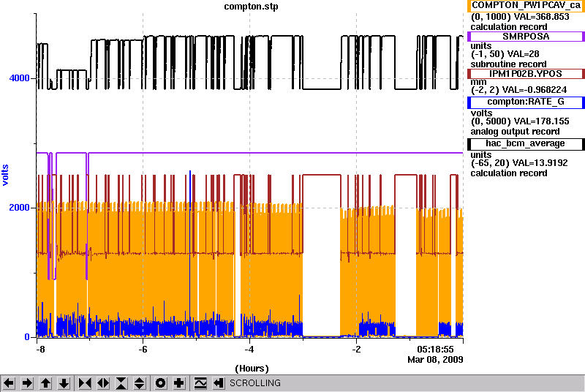Click the 05:18:55 timestamp on the x-axis

click(435, 350)
